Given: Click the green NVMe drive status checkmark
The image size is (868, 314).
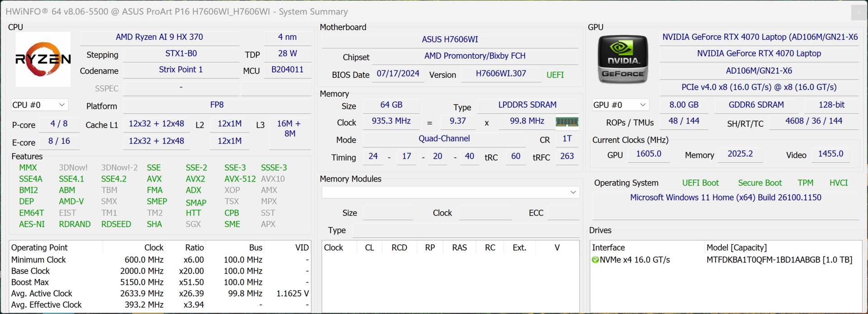Looking at the screenshot, I should [595, 260].
